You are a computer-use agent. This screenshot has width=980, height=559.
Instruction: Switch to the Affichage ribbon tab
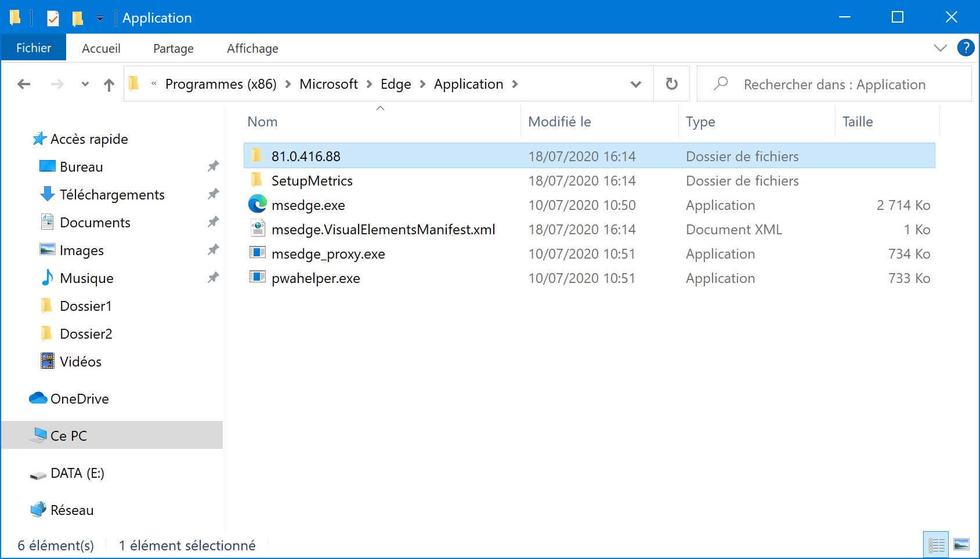click(x=252, y=48)
